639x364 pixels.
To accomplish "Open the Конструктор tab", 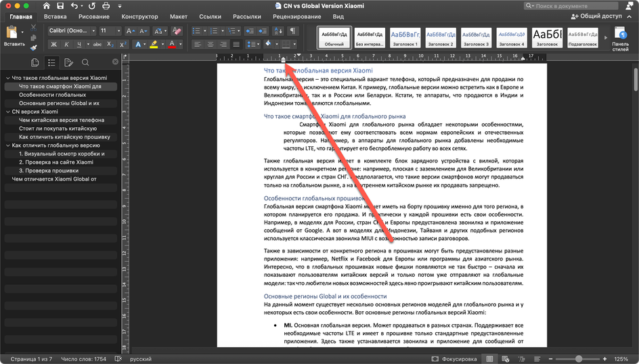I will click(139, 17).
